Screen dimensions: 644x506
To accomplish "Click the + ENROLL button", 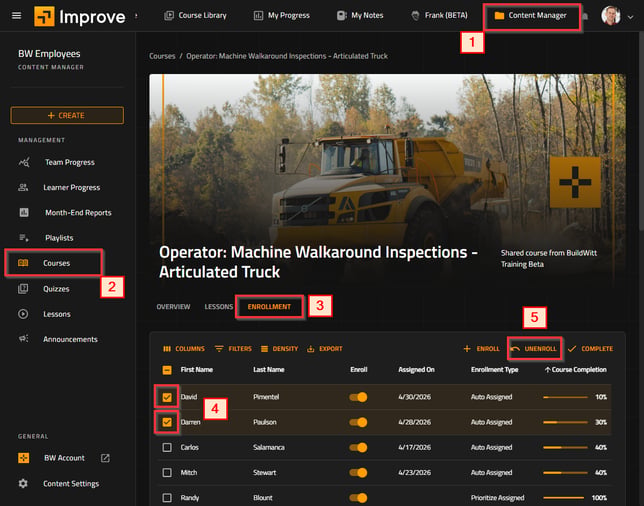I will pyautogui.click(x=481, y=349).
